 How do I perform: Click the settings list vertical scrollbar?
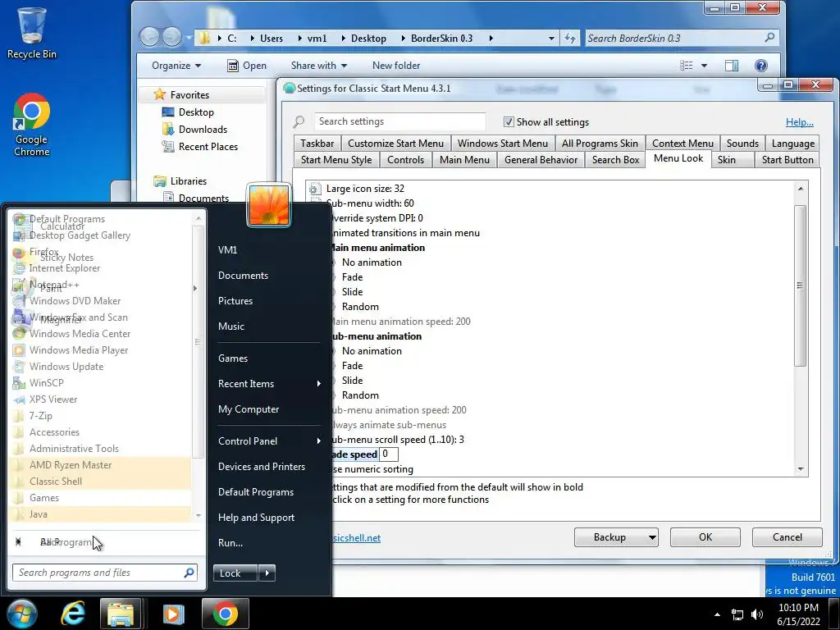point(800,285)
